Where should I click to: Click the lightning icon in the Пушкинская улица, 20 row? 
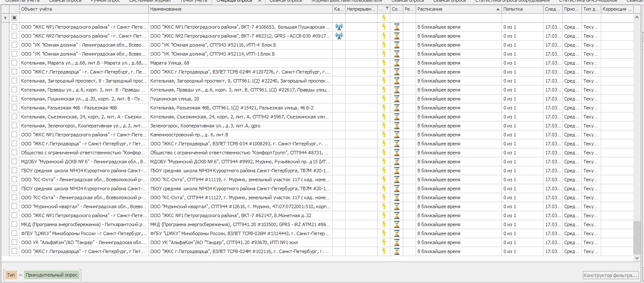(384, 99)
